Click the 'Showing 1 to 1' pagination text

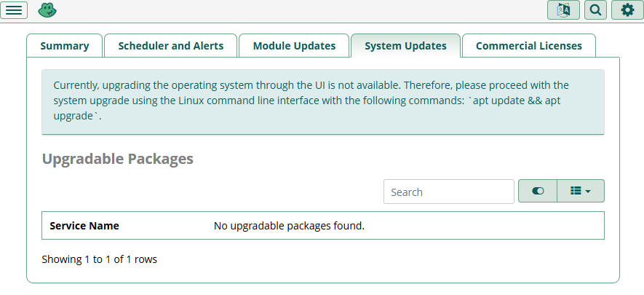(x=100, y=259)
